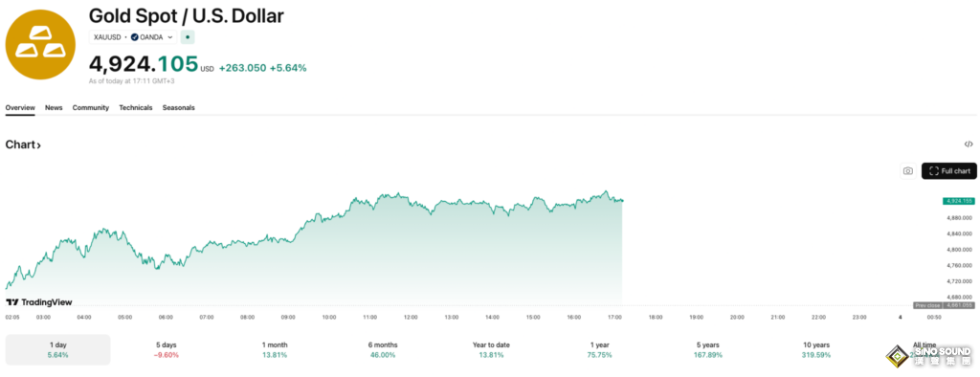Select the 5 days range

tap(167, 349)
